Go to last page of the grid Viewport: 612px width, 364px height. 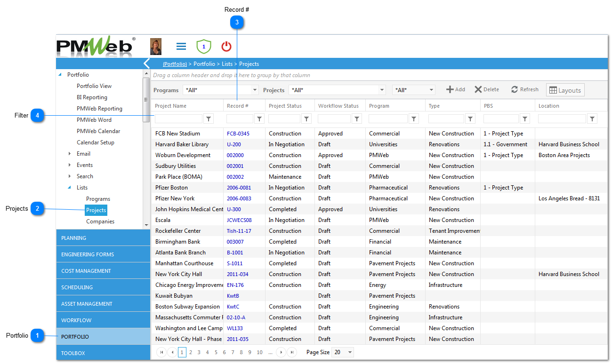(x=292, y=352)
